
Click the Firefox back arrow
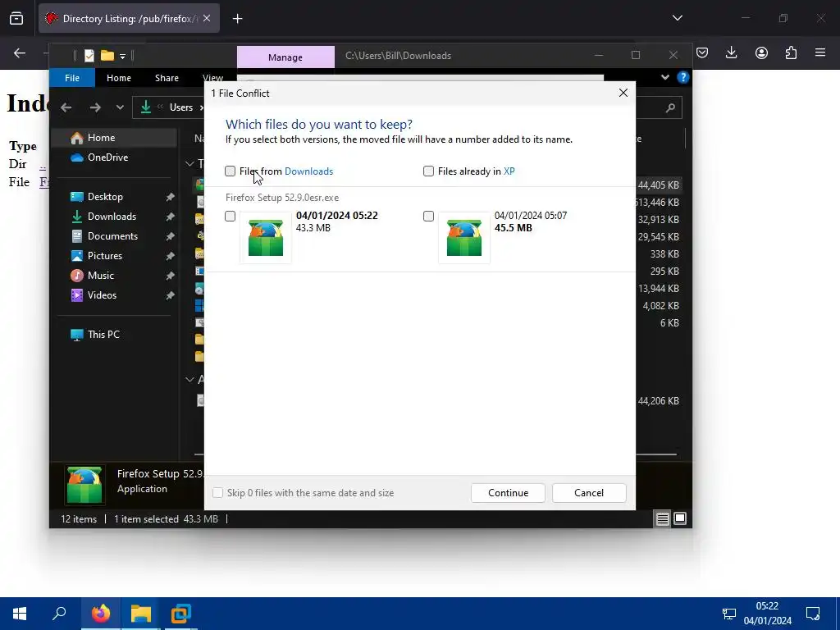point(20,52)
